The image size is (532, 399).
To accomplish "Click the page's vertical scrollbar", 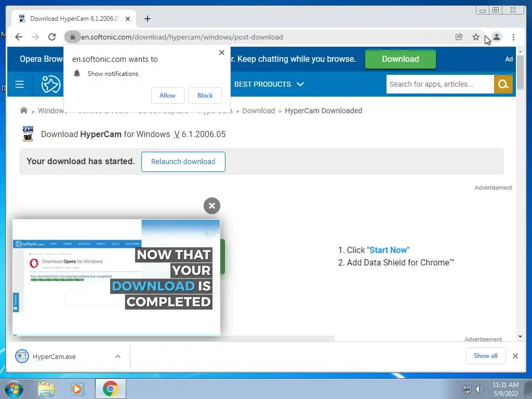I will pos(520,73).
